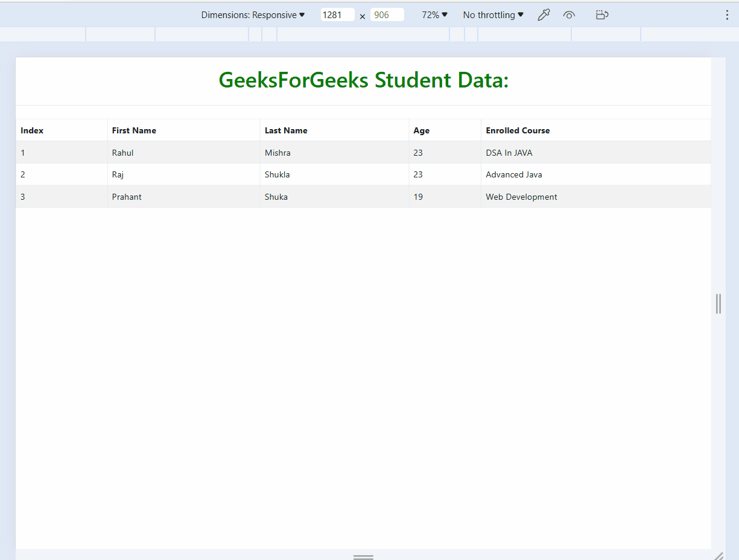Screen dimensions: 739x560
Task: Open the 72% zoom dropdown
Action: (434, 15)
